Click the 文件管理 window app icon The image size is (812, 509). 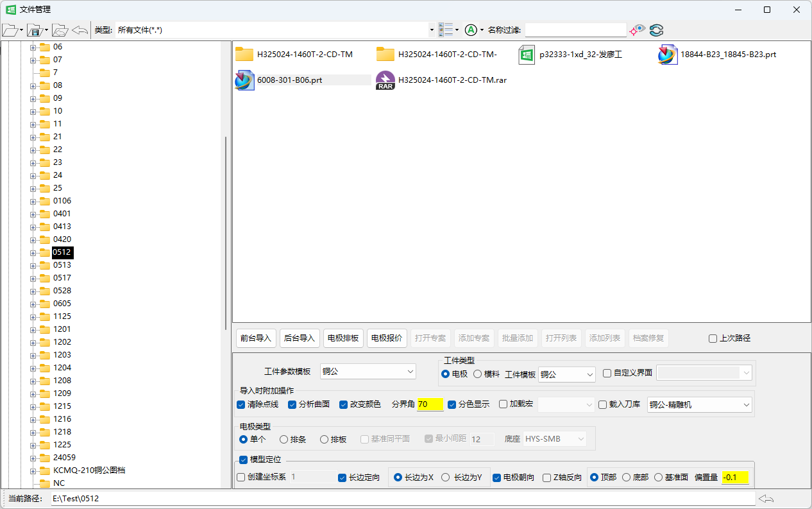[11, 10]
